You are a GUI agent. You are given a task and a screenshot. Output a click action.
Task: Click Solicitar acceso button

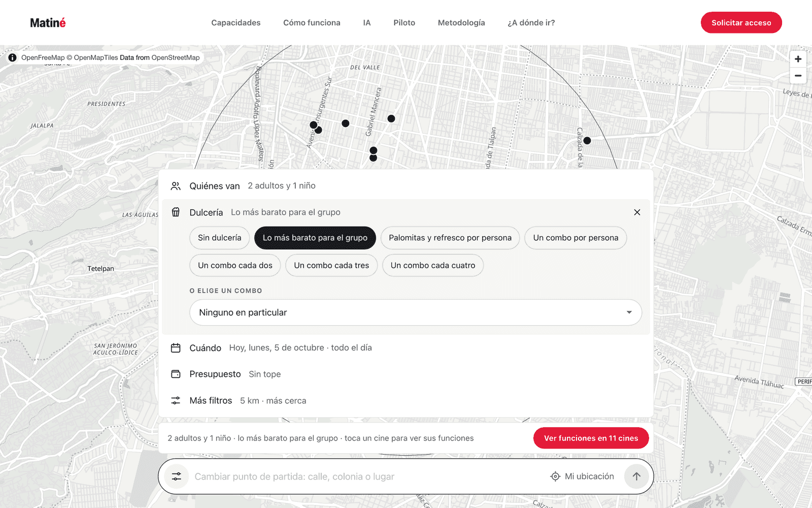coord(741,23)
